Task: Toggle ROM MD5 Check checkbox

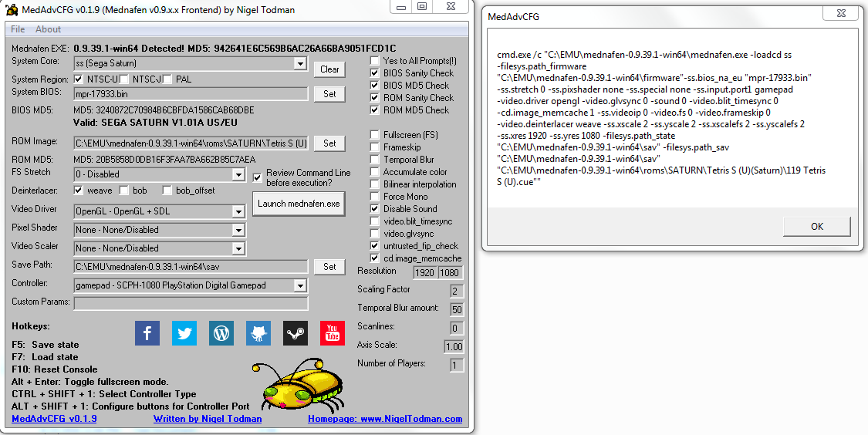Action: 375,110
